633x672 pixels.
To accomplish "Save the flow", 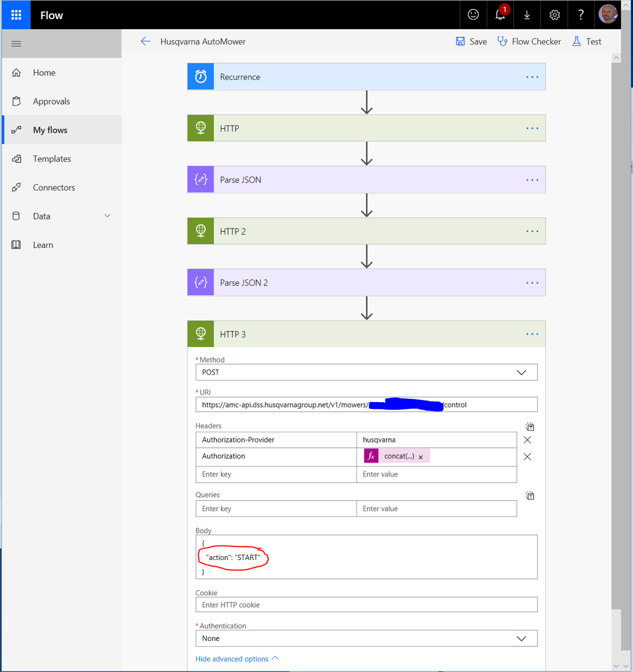I will (x=471, y=41).
